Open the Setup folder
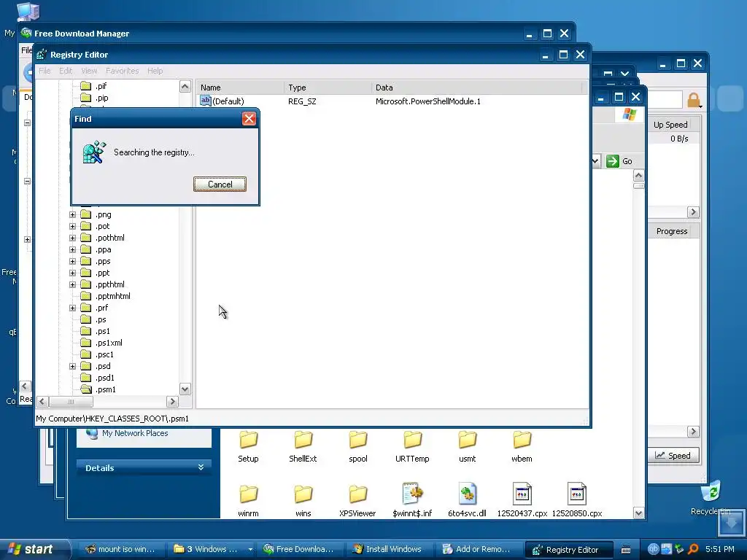This screenshot has height=560, width=747. (248, 447)
